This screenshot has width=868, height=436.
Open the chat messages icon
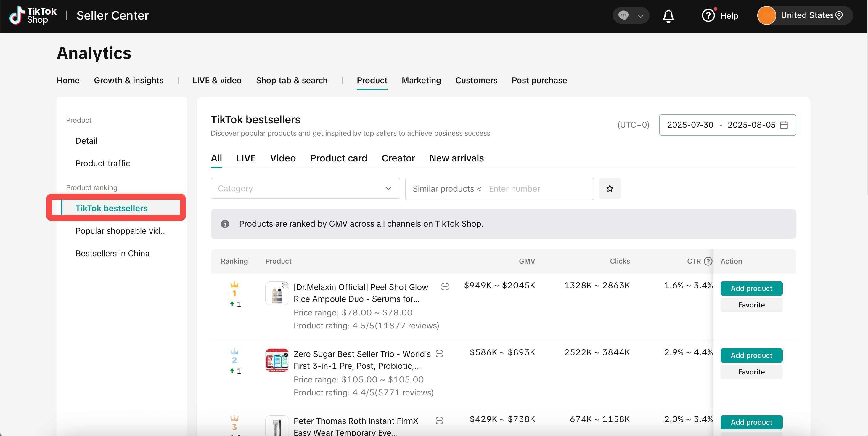pos(623,15)
